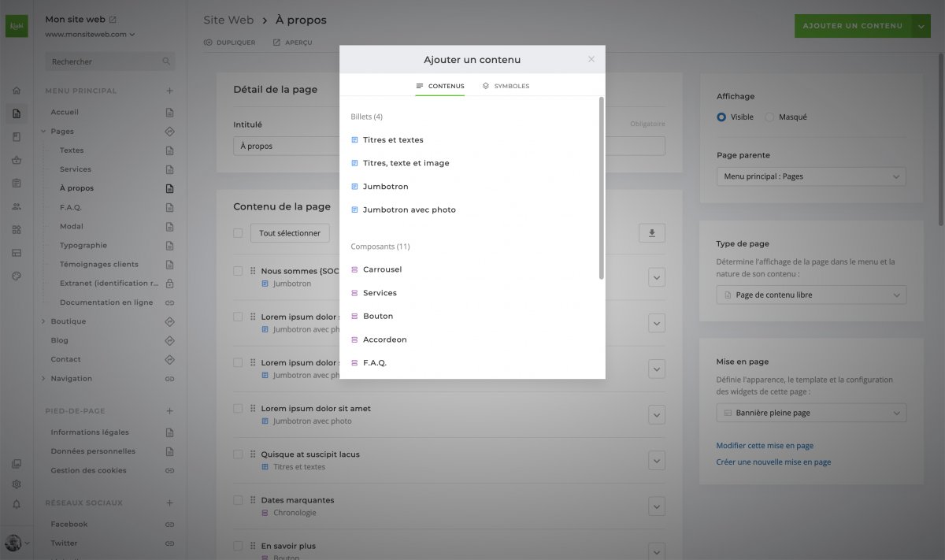
Task: Check the Quisque at suscipit lacus checkbox
Action: (238, 454)
